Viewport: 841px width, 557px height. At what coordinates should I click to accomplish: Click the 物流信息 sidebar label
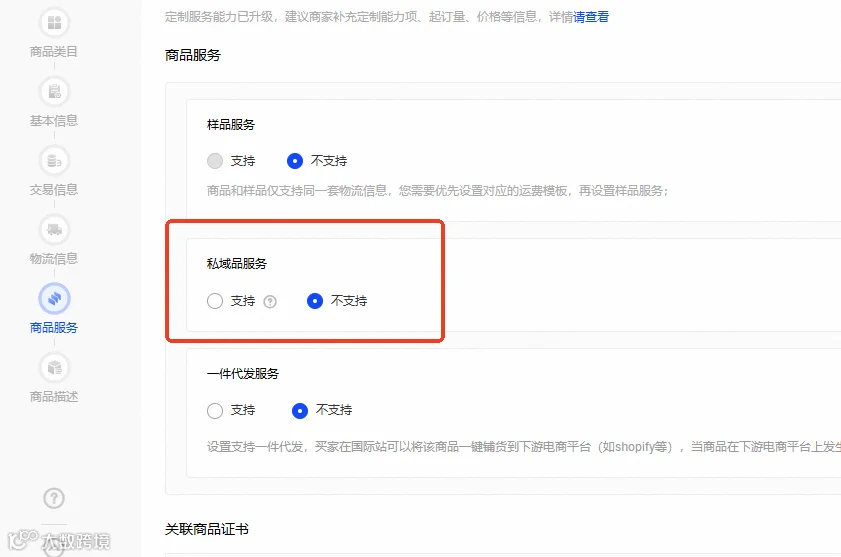(x=54, y=259)
